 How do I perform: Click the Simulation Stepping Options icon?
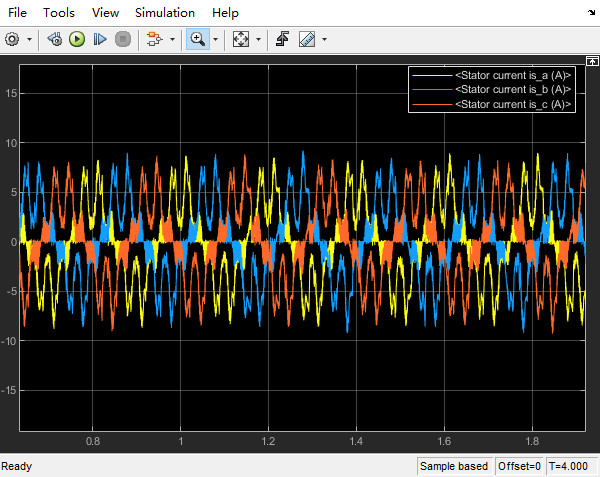54,40
